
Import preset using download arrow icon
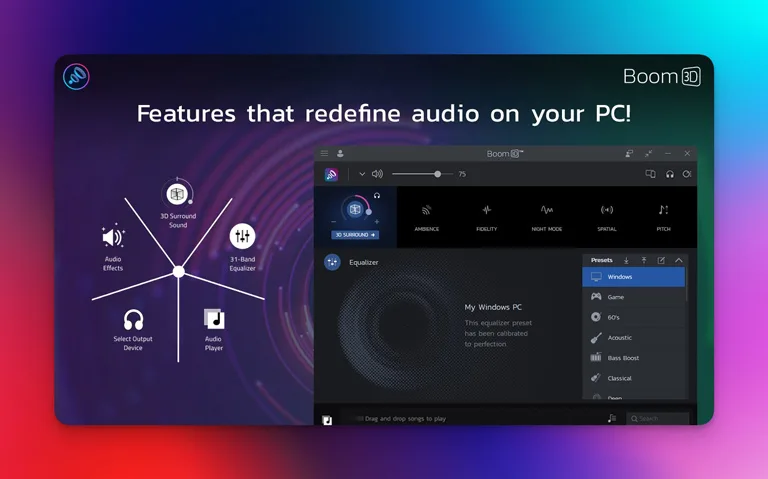[626, 260]
